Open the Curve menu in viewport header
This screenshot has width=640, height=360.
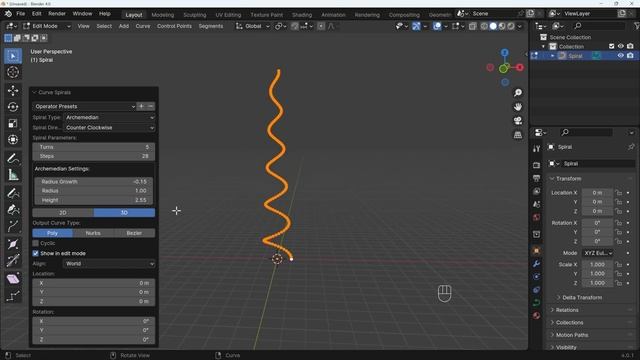click(x=143, y=26)
